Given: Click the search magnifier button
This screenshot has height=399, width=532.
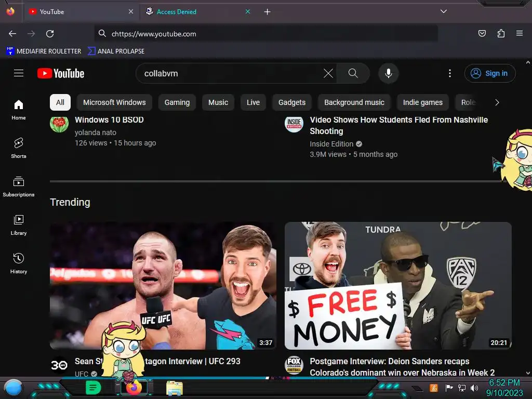Looking at the screenshot, I should coord(353,73).
